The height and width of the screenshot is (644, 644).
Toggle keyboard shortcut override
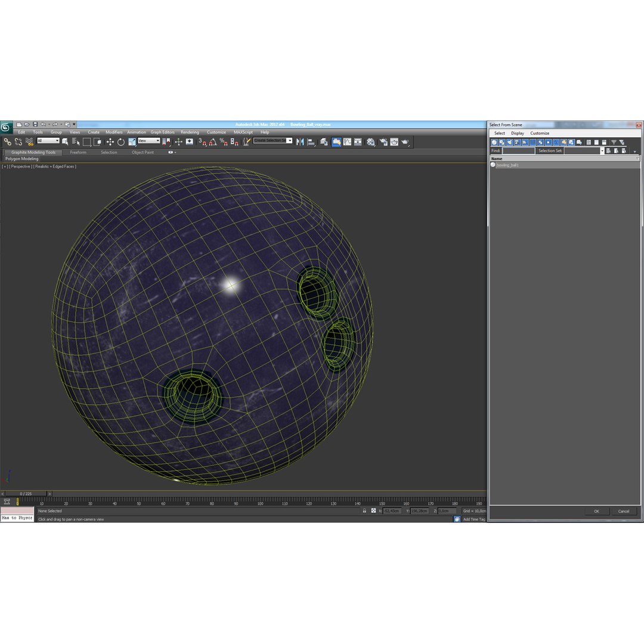[x=190, y=142]
